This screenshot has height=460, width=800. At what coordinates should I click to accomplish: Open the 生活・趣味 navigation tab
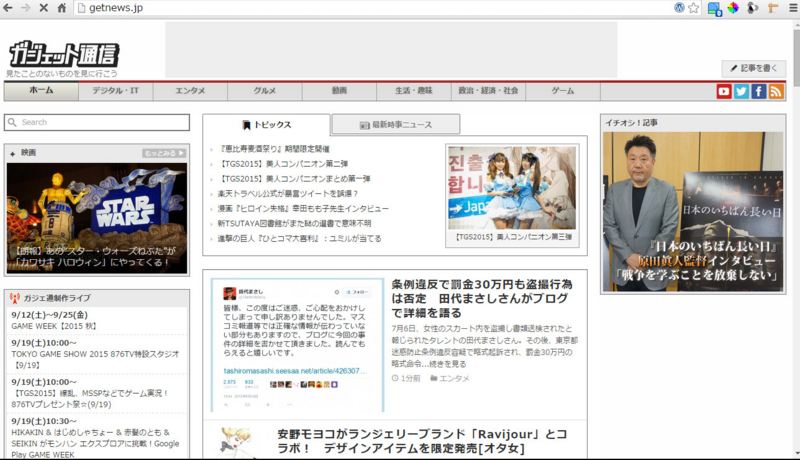click(414, 91)
